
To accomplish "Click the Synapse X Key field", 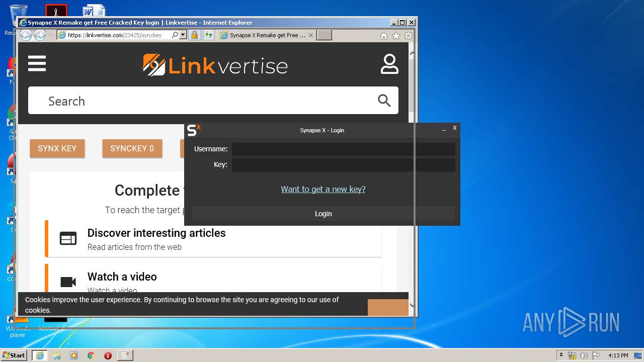I will 344,164.
